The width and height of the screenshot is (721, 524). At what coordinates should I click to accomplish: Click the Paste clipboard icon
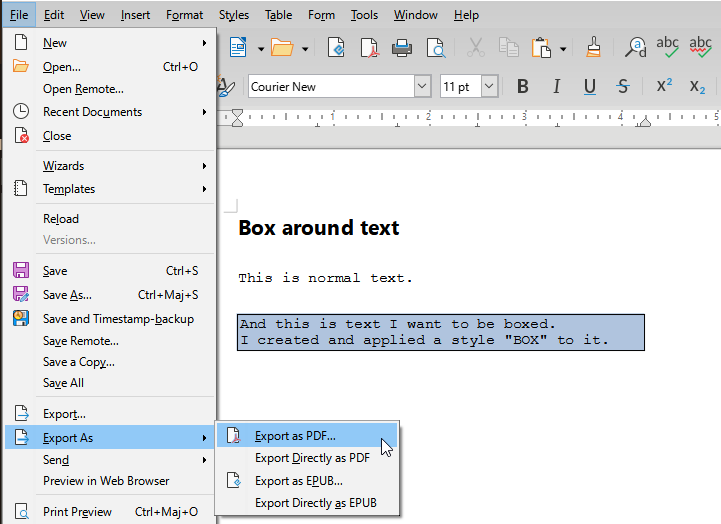541,48
